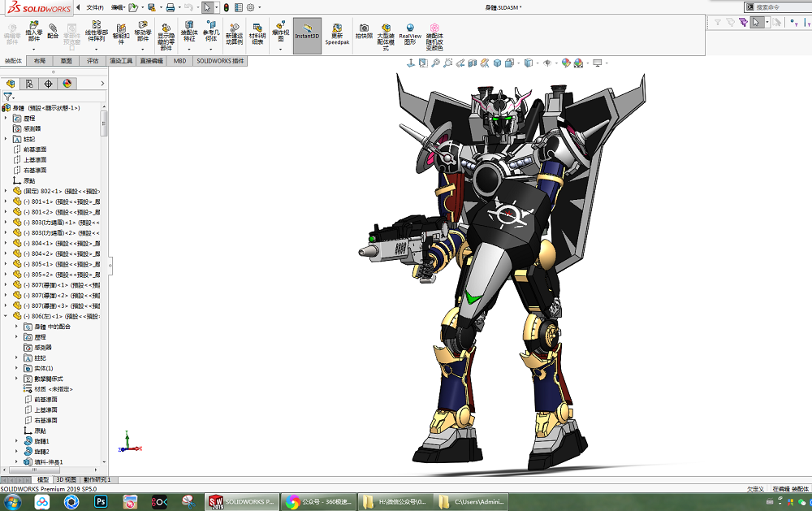Select 填料-伸長1 feature

[x=48, y=461]
